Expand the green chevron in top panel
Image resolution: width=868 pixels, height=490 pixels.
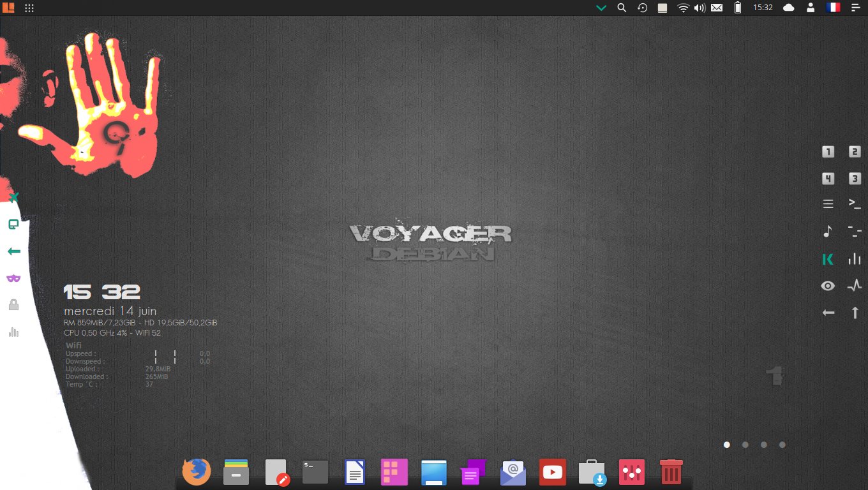point(601,8)
